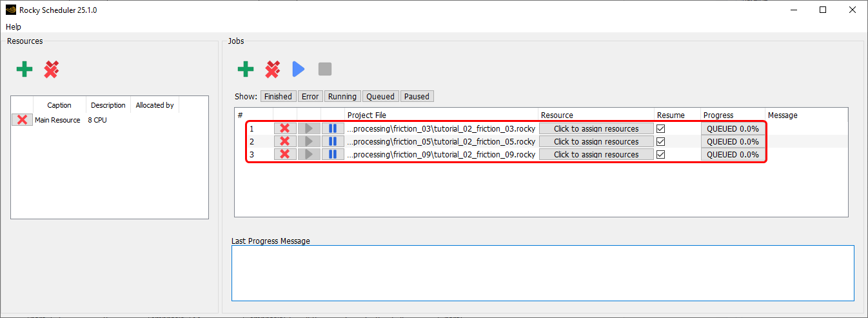Pause job 2 friction_05
Screen dimensions: 868x318
coord(333,141)
